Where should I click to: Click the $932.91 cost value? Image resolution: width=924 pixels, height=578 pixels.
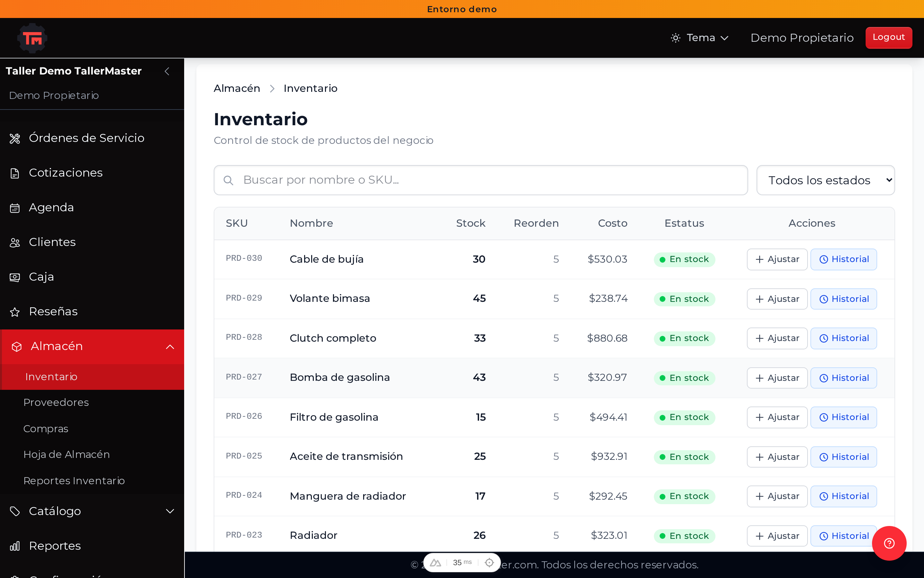[x=609, y=456]
